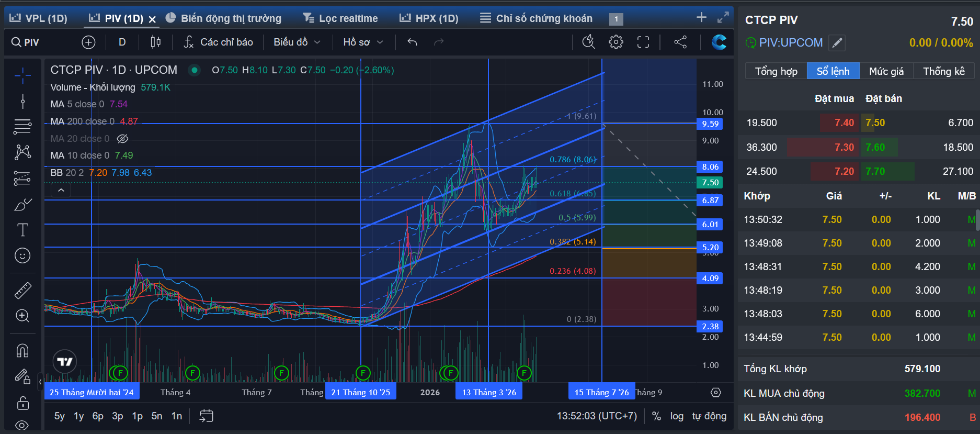980x434 pixels.
Task: Collapse the indicator legend chevron
Action: point(61,190)
